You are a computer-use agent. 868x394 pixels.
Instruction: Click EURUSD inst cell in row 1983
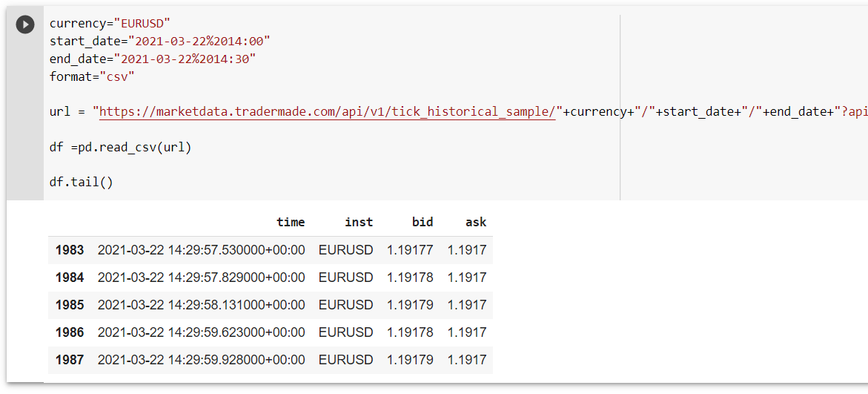coord(346,250)
